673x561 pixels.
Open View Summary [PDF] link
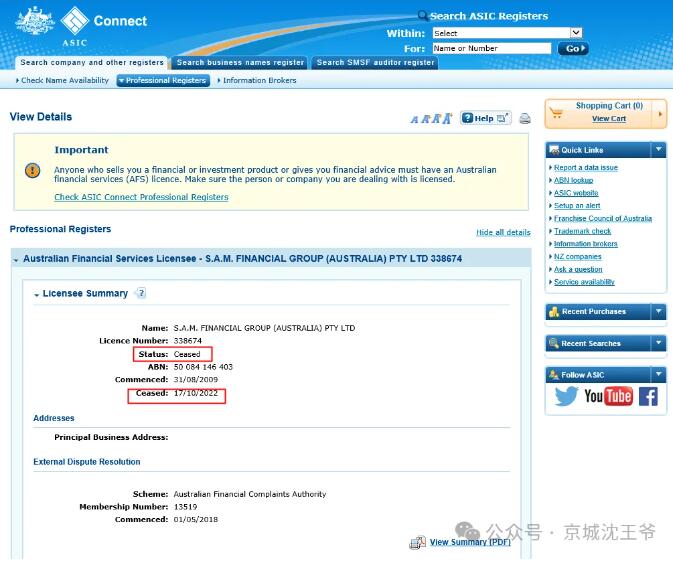coord(470,542)
